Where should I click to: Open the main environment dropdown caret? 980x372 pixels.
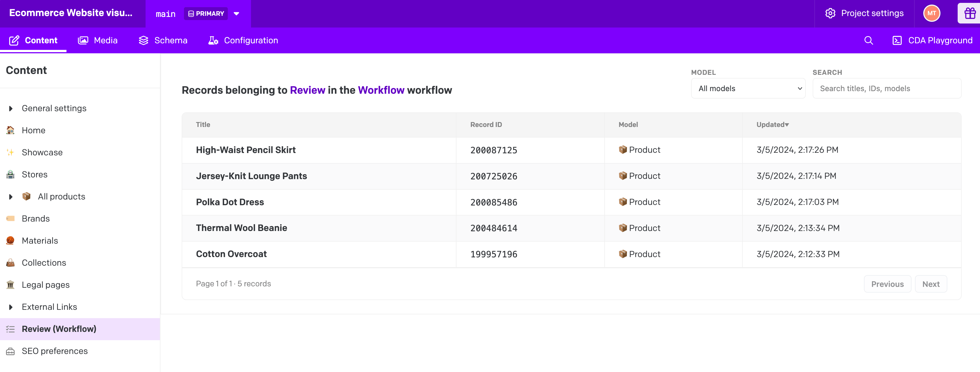pyautogui.click(x=236, y=14)
